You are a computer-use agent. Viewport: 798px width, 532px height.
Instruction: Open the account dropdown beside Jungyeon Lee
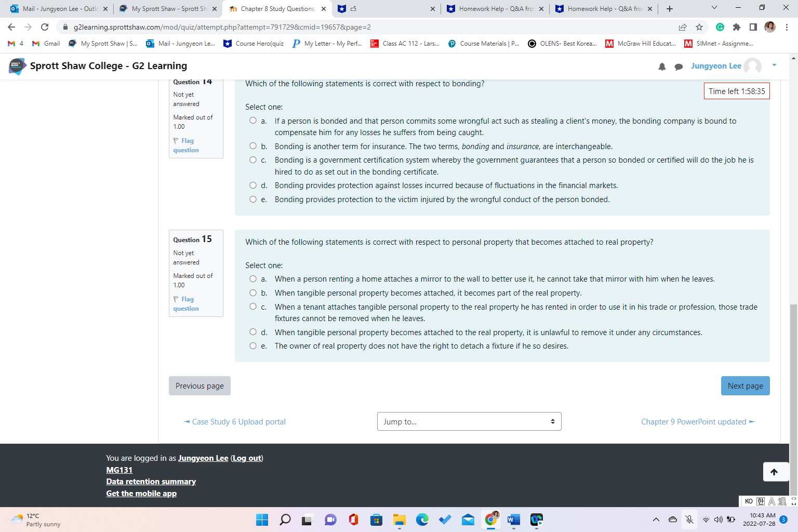coord(774,66)
